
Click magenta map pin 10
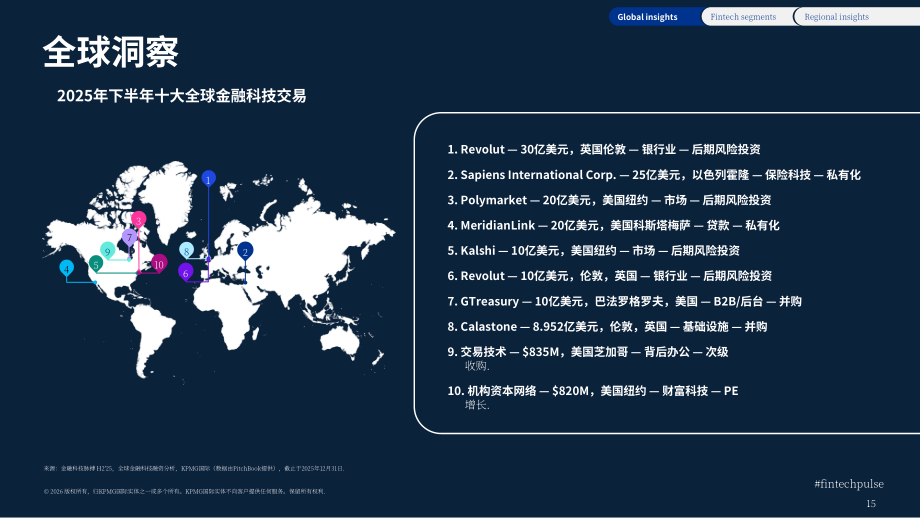pyautogui.click(x=159, y=263)
